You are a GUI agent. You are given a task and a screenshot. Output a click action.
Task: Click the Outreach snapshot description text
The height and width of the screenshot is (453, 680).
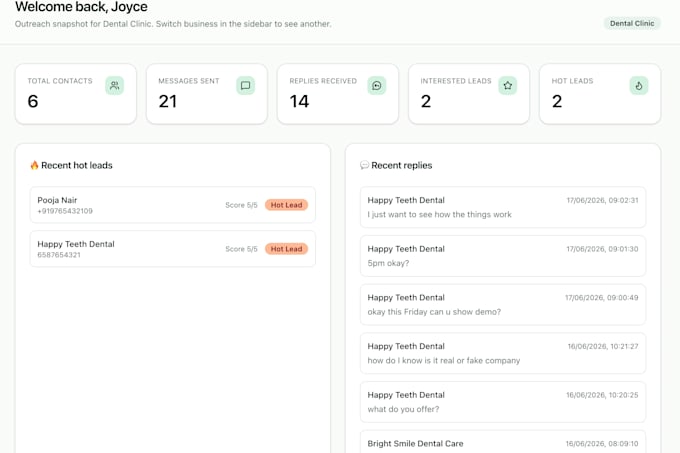173,24
